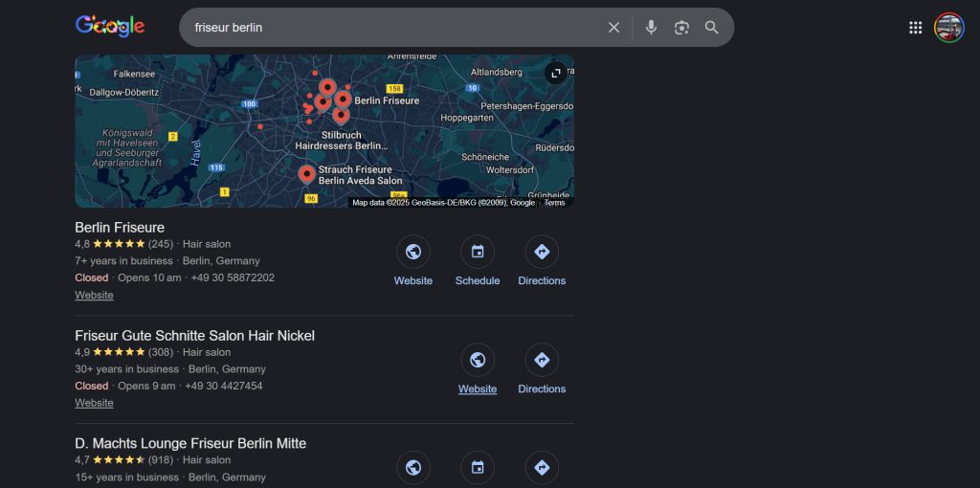The width and height of the screenshot is (980, 488).
Task: Open Google account profile avatar
Action: coord(948,28)
